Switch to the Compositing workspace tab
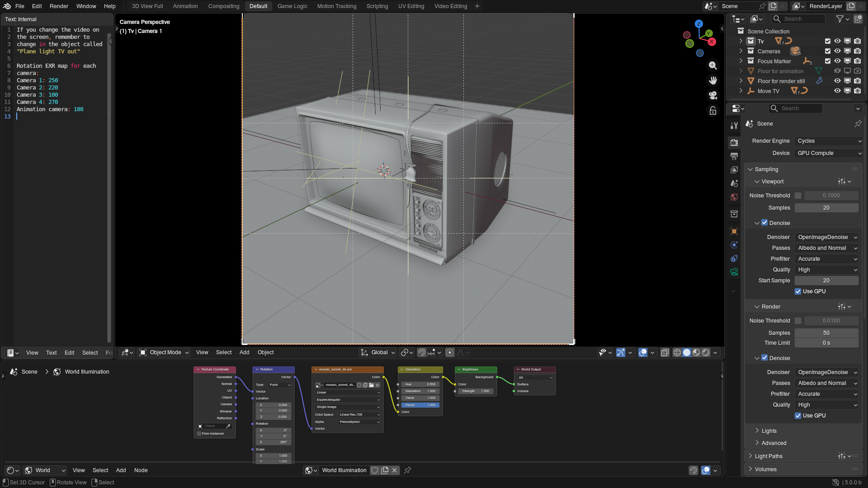The image size is (868, 488). tap(223, 6)
